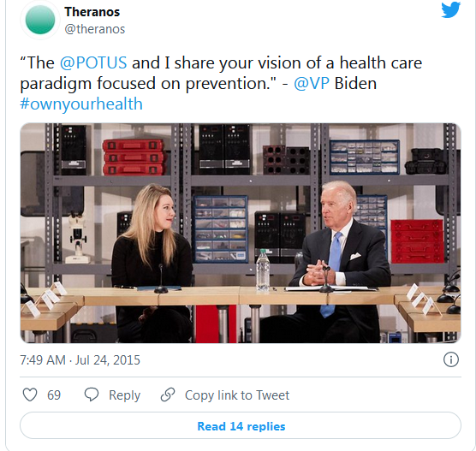Click the Theranos display name
476x451 pixels.
pos(92,12)
